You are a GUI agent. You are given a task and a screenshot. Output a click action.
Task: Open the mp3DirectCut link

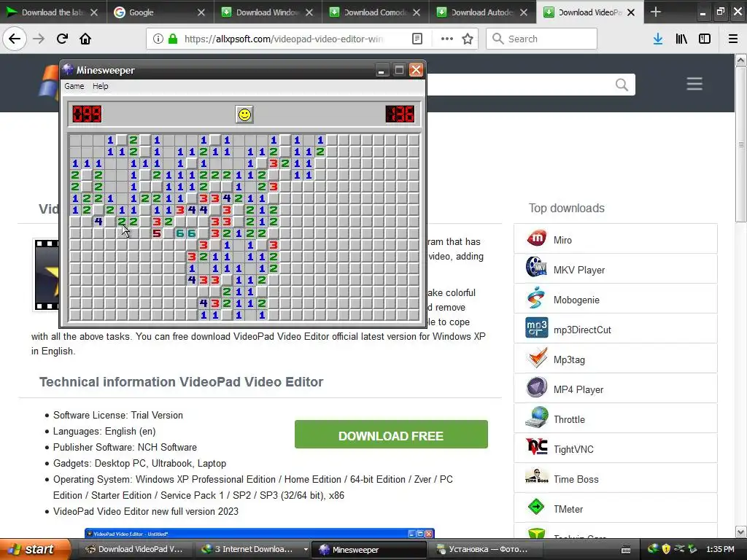pos(582,330)
